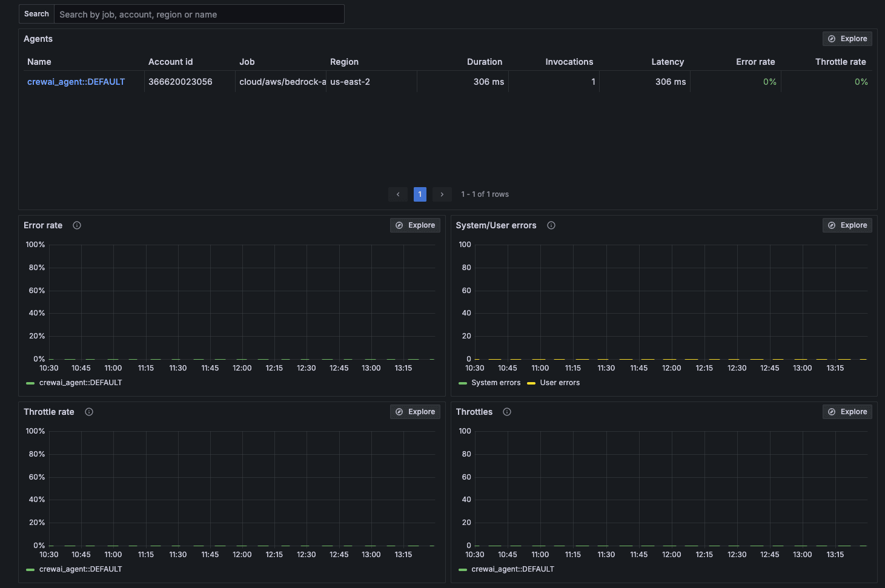Image resolution: width=885 pixels, height=588 pixels.
Task: Open the Throttle rate panel title menu
Action: pos(48,411)
